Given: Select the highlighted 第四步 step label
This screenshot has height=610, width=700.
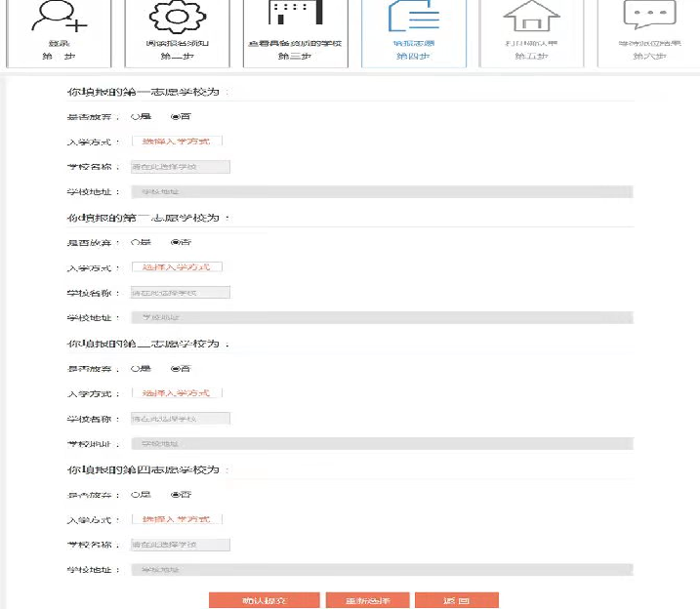Looking at the screenshot, I should tap(413, 57).
